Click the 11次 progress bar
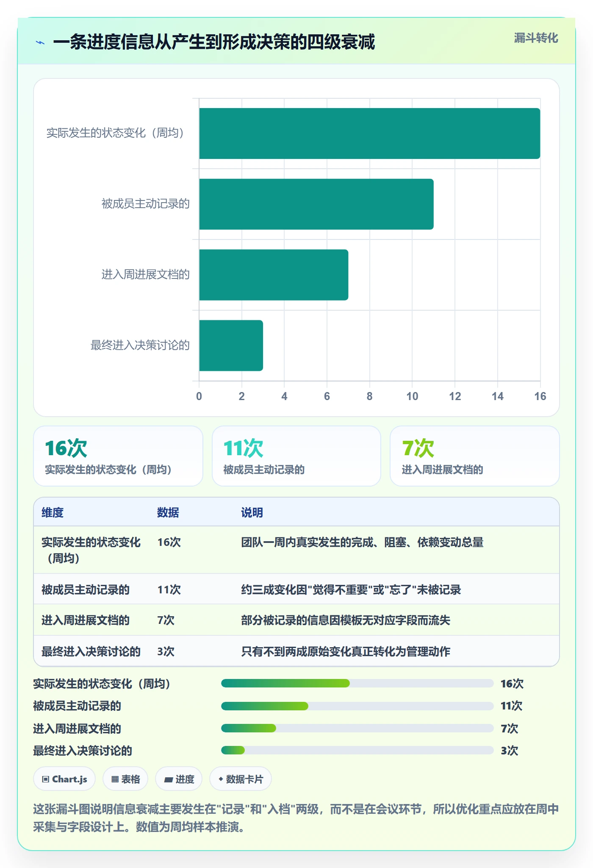The width and height of the screenshot is (593, 868). click(357, 706)
